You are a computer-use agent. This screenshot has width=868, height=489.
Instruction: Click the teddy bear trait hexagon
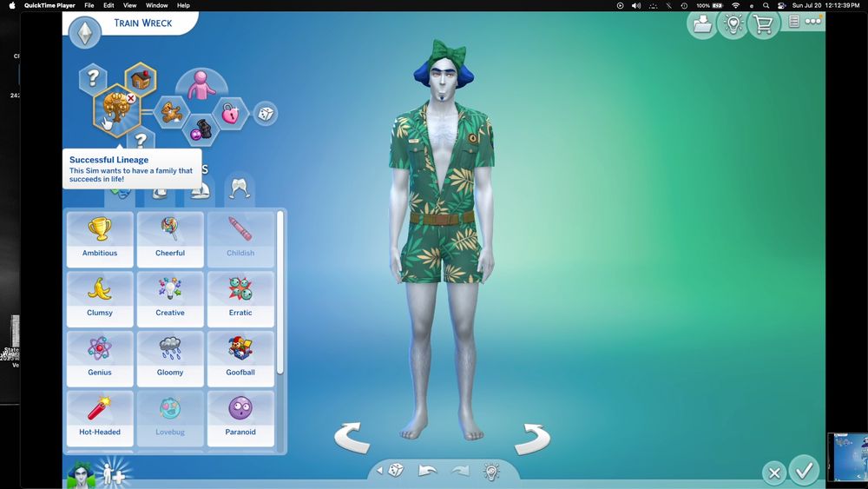pos(171,112)
